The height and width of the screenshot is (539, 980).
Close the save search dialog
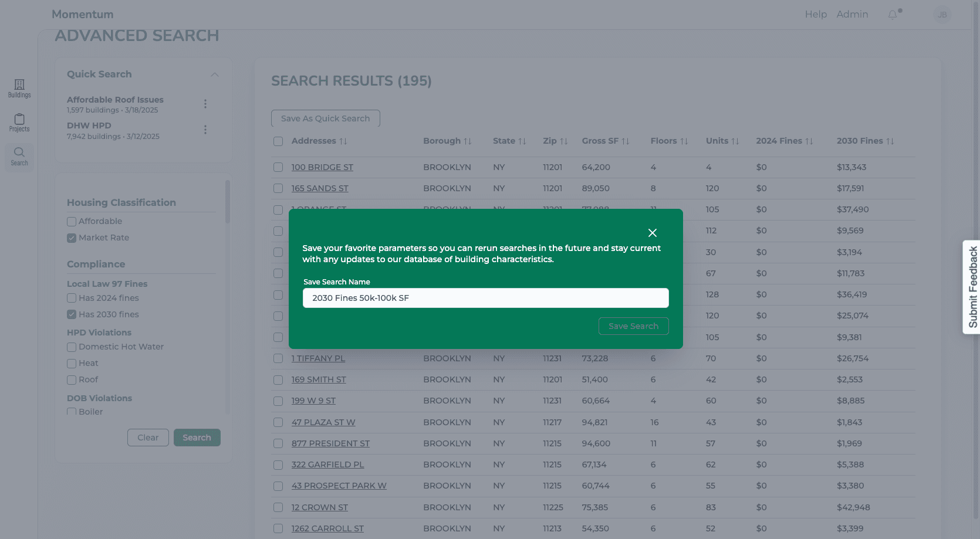pyautogui.click(x=652, y=233)
